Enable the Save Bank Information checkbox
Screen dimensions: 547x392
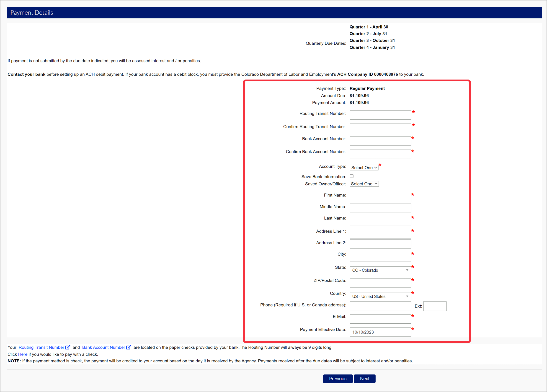click(352, 176)
